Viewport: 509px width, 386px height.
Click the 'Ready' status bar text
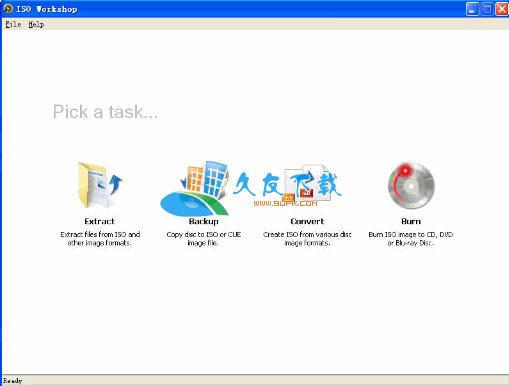(13, 381)
